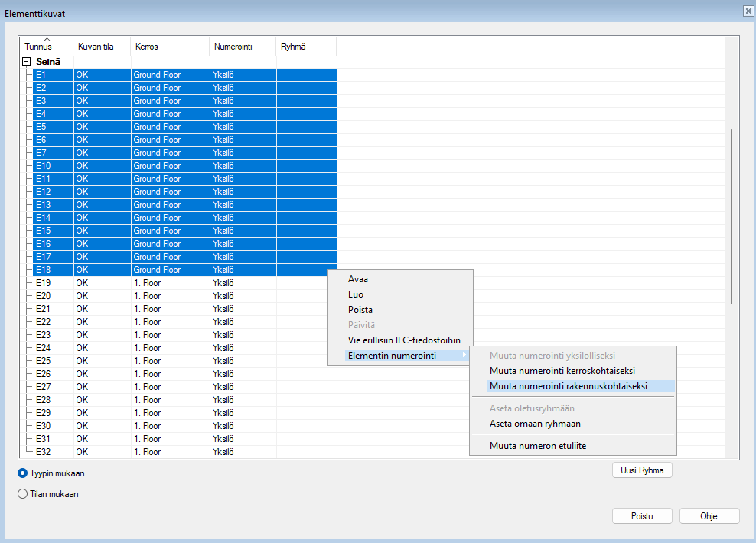Viewport: 756px width, 543px height.
Task: Select tree row E16
Action: [x=185, y=244]
